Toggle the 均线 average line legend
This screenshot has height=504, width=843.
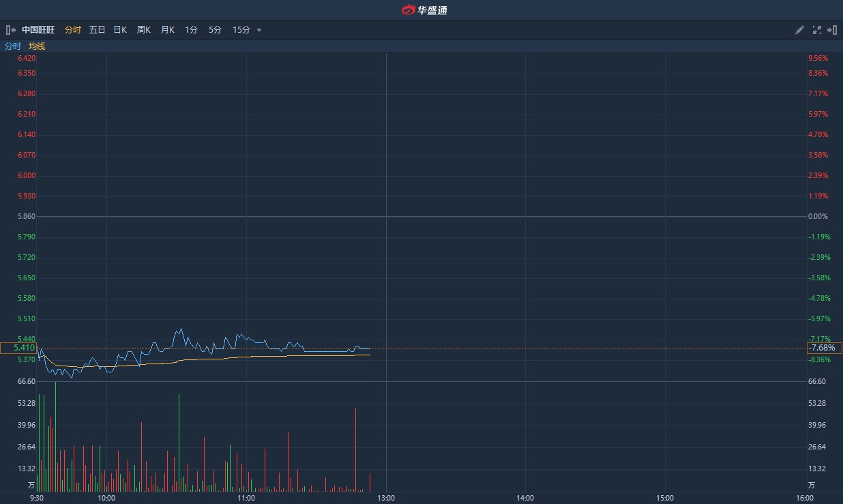click(37, 46)
